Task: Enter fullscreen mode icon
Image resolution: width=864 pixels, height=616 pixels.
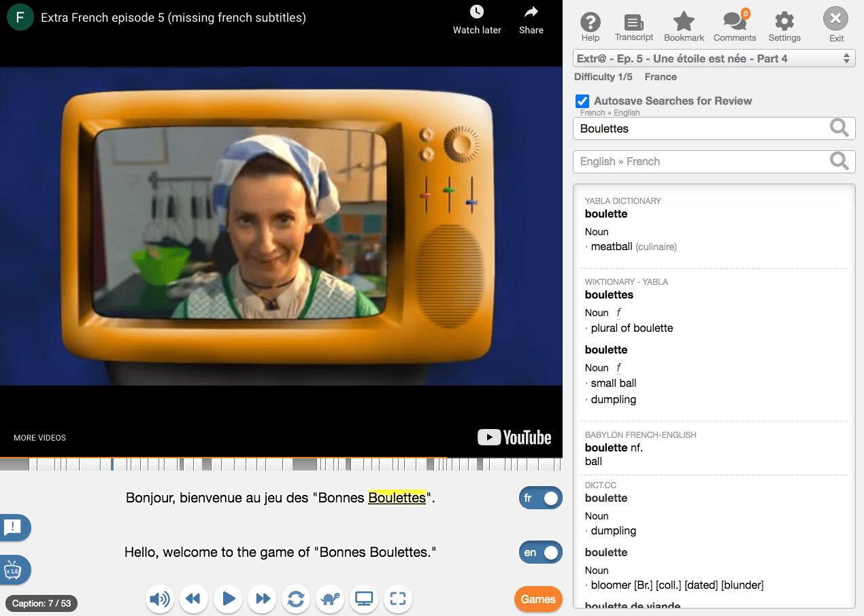Action: click(x=398, y=599)
